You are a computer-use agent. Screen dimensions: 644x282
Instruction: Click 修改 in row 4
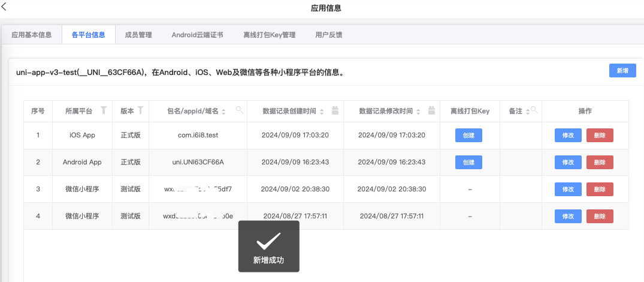point(568,216)
